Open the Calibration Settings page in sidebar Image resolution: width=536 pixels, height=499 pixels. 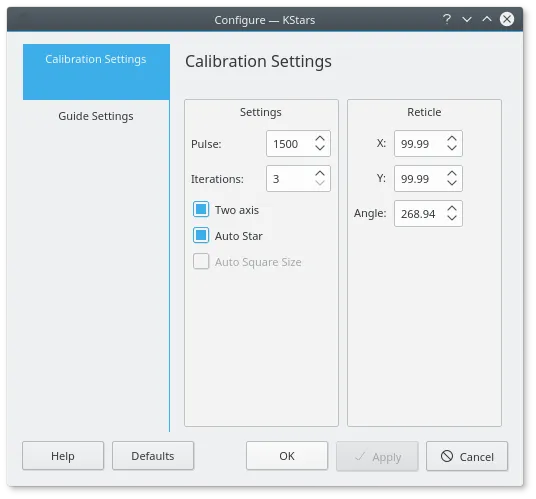point(96,72)
